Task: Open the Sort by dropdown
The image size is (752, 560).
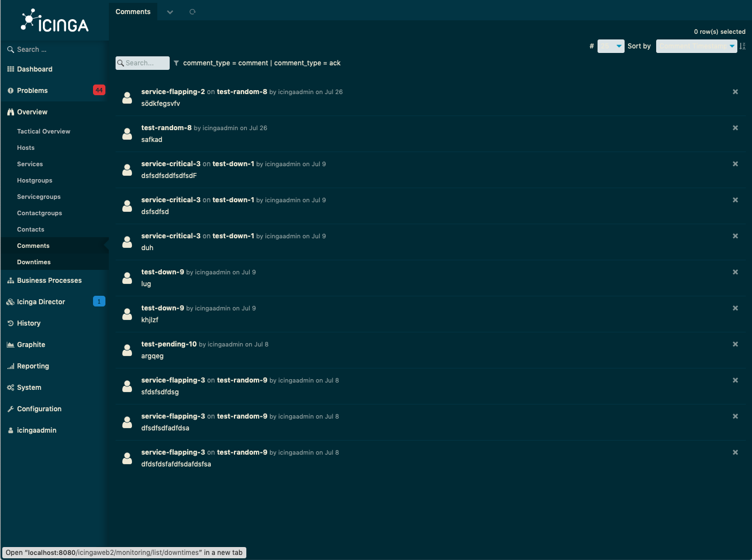Action: [x=696, y=46]
